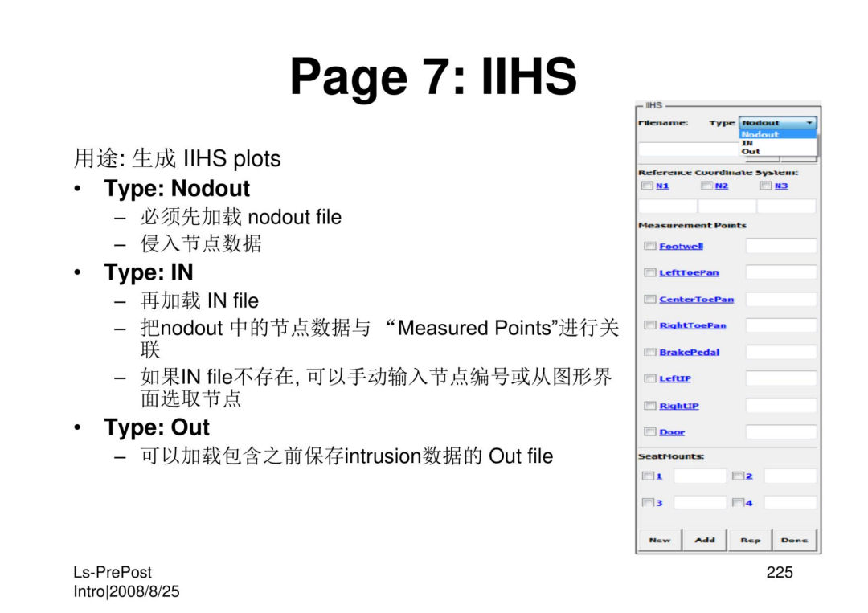Click the LeftToePan link
868x613 pixels.
click(690, 272)
